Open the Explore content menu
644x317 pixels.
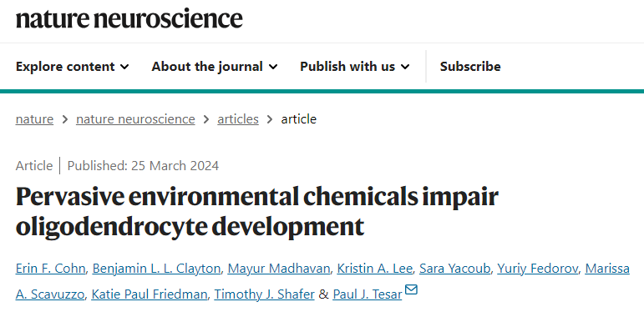[x=73, y=67]
